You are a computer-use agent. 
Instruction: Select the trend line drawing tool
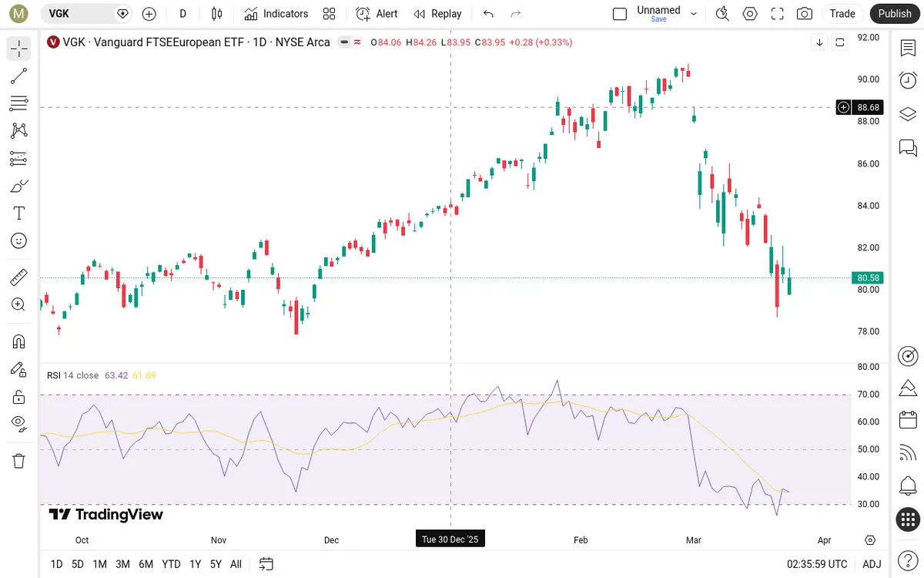[19, 76]
